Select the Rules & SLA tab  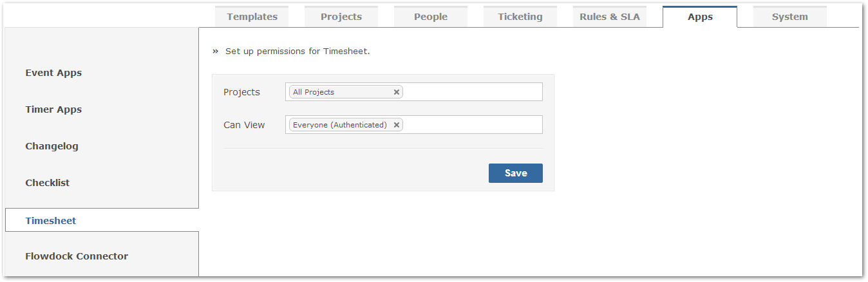click(x=610, y=17)
